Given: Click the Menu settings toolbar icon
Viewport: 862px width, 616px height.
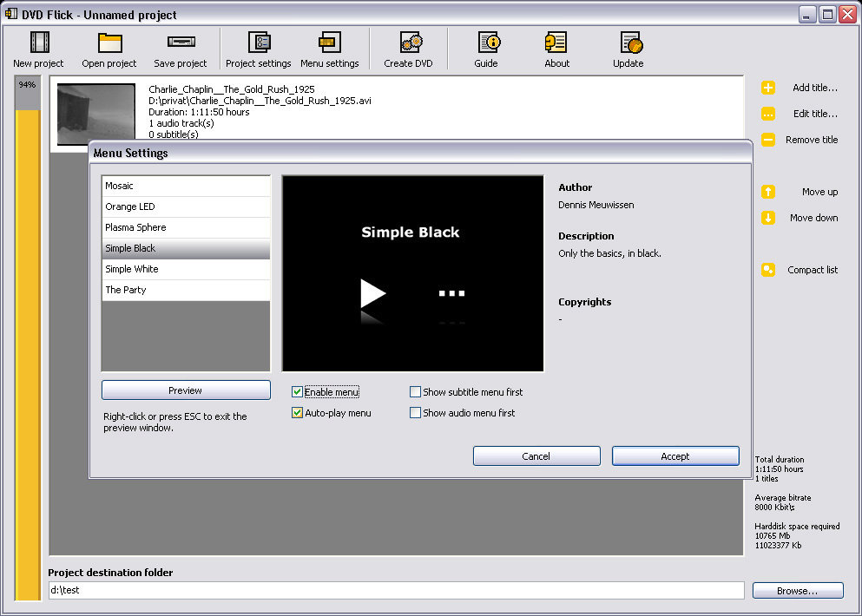Looking at the screenshot, I should pyautogui.click(x=329, y=43).
